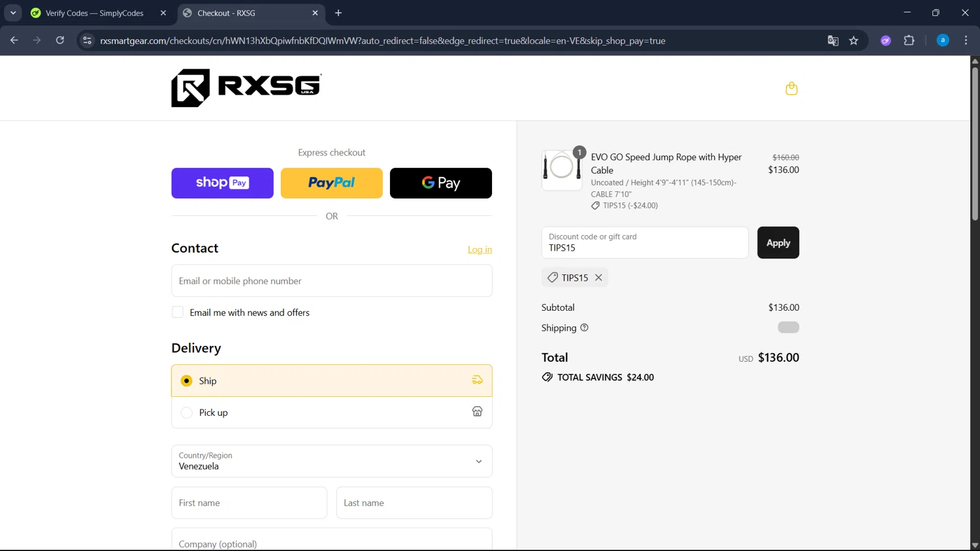The width and height of the screenshot is (980, 551).
Task: Click the Ship truck icon
Action: [478, 380]
